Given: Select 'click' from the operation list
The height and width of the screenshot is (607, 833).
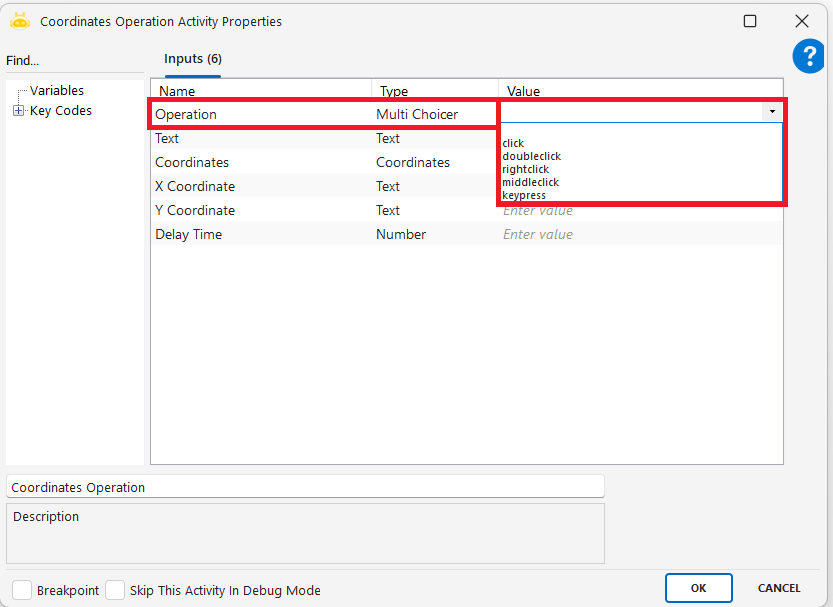Looking at the screenshot, I should tap(514, 143).
